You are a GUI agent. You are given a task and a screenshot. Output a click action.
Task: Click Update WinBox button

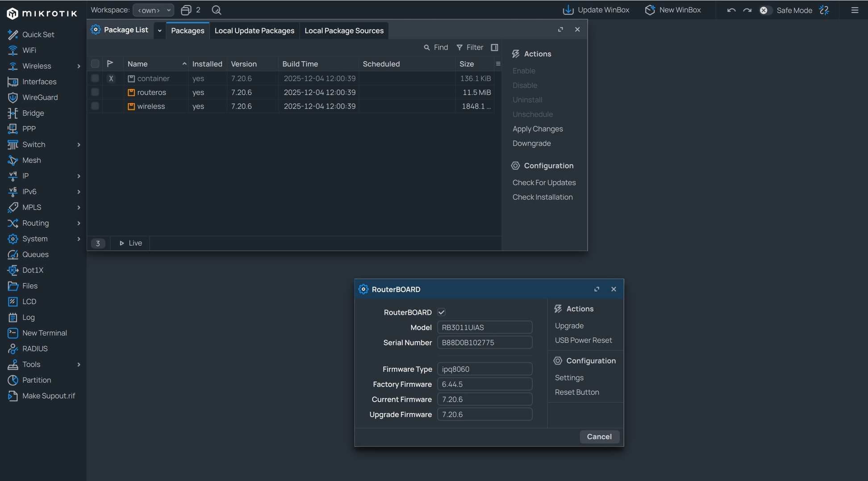point(596,10)
